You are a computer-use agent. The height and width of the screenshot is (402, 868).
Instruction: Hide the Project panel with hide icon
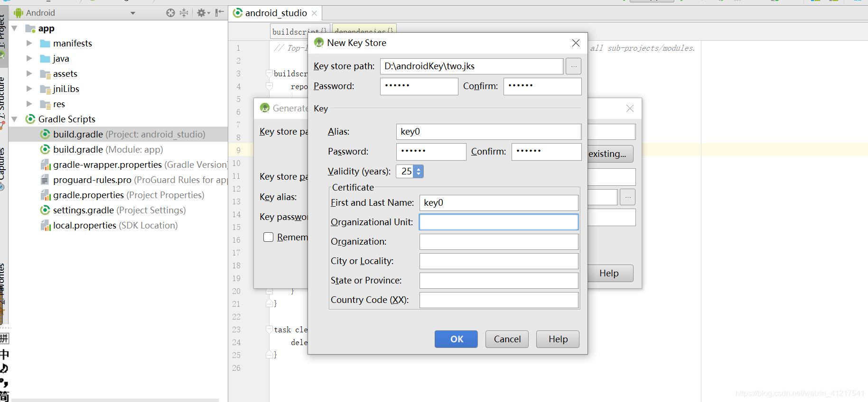pyautogui.click(x=219, y=13)
